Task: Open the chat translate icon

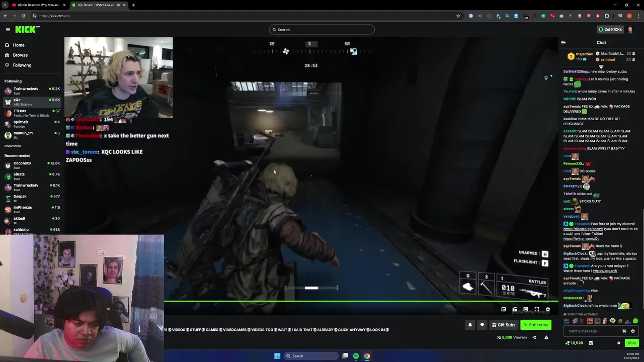Action: pyautogui.click(x=624, y=331)
